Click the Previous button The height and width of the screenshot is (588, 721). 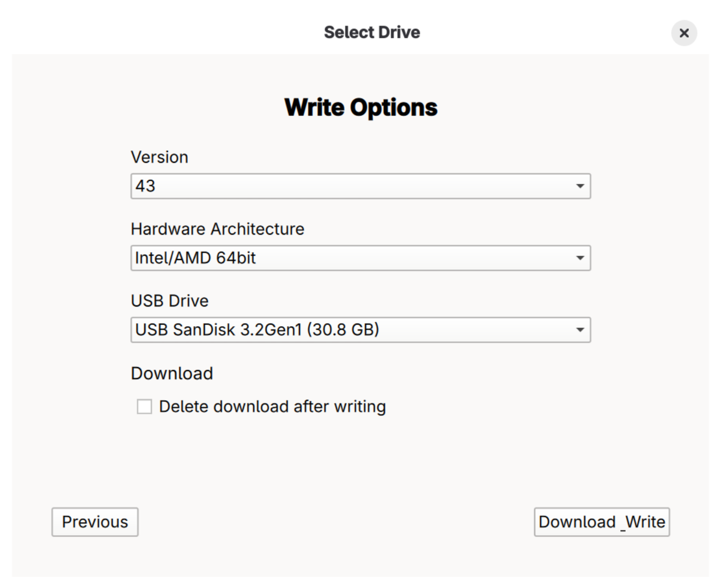tap(95, 522)
